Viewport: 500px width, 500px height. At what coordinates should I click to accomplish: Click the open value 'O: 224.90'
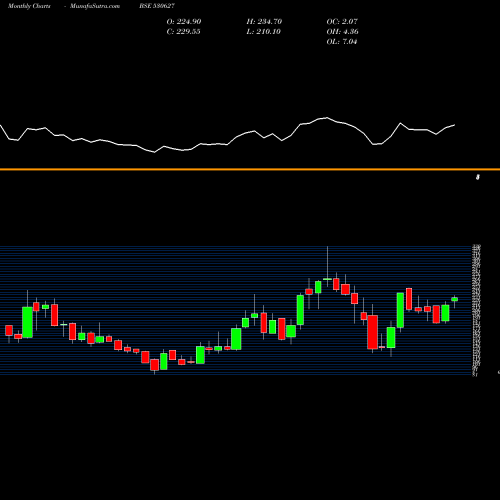(x=184, y=22)
